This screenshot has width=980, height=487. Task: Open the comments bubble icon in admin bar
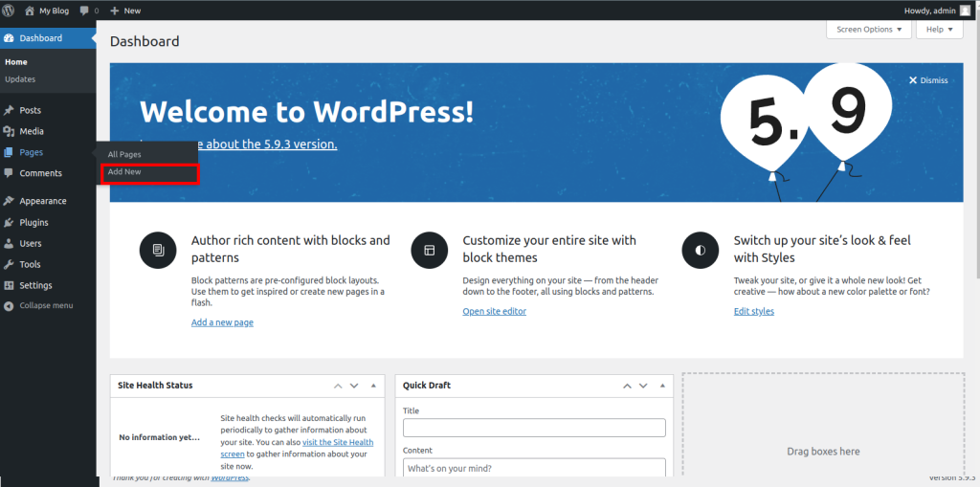(x=85, y=11)
